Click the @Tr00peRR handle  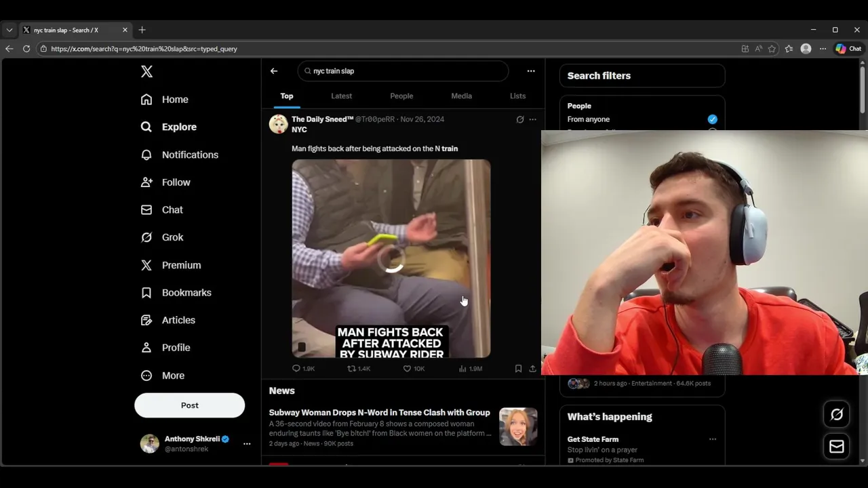point(375,119)
